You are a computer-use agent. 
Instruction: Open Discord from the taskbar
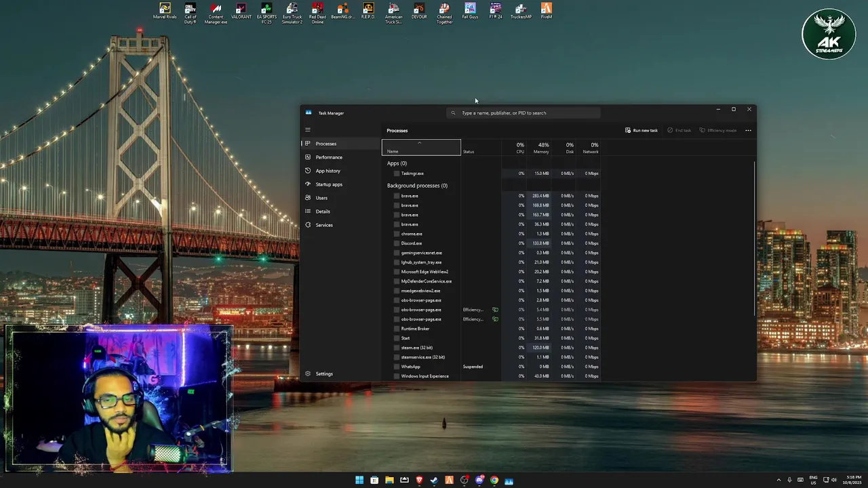click(x=479, y=481)
